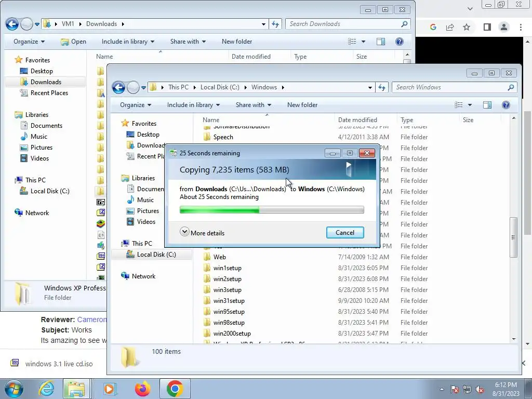Viewport: 532px width, 399px height.
Task: Open Share with menu in Windows window
Action: (254, 105)
